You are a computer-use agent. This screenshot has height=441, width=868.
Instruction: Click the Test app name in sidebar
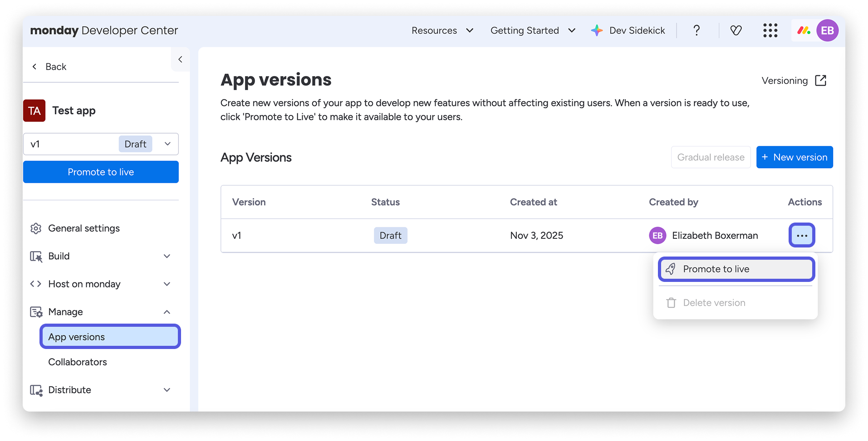[74, 111]
